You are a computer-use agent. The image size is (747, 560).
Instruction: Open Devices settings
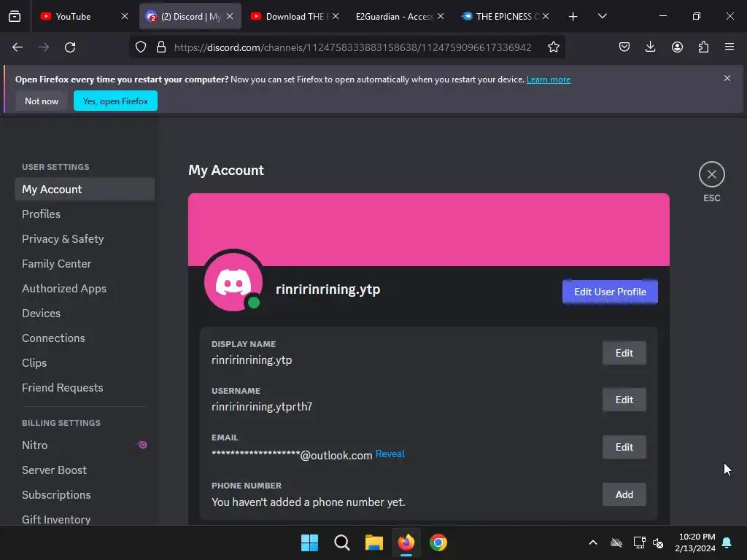click(x=85, y=314)
